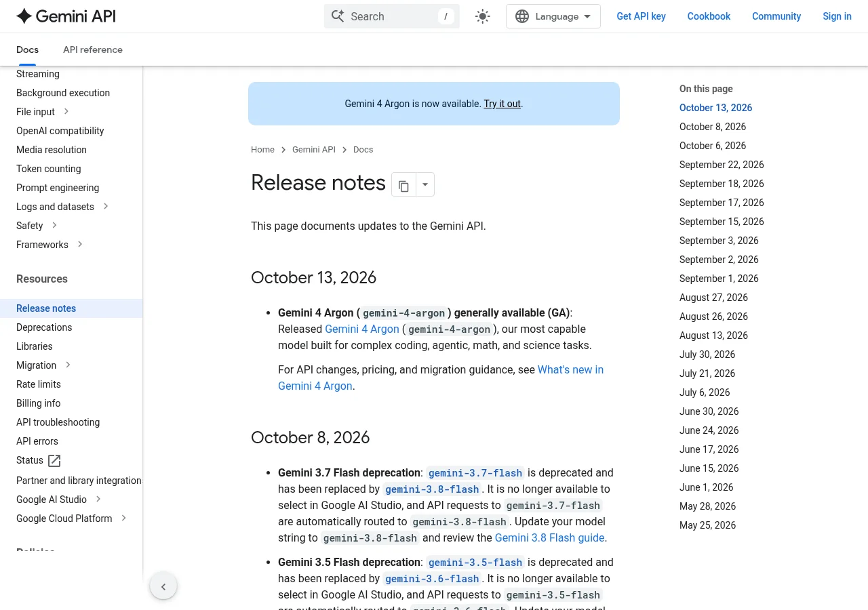Click the copy page icon beside Release notes
This screenshot has height=610, width=868.
[403, 185]
